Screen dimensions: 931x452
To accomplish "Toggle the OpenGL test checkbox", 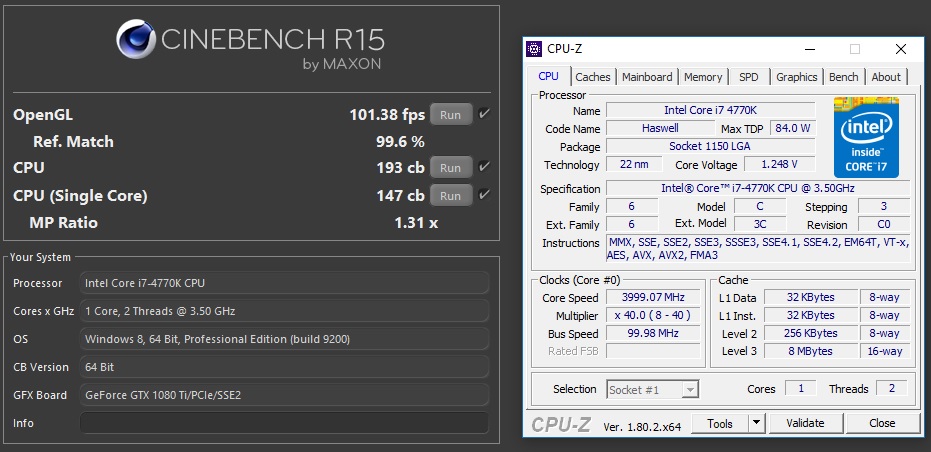I will click(484, 114).
